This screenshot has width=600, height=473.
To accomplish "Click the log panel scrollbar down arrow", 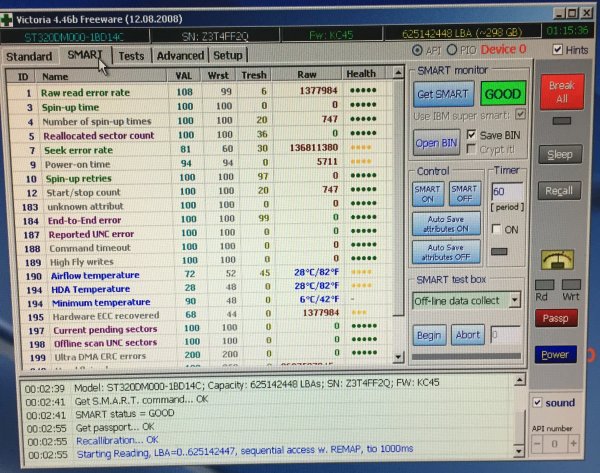I will click(x=519, y=450).
